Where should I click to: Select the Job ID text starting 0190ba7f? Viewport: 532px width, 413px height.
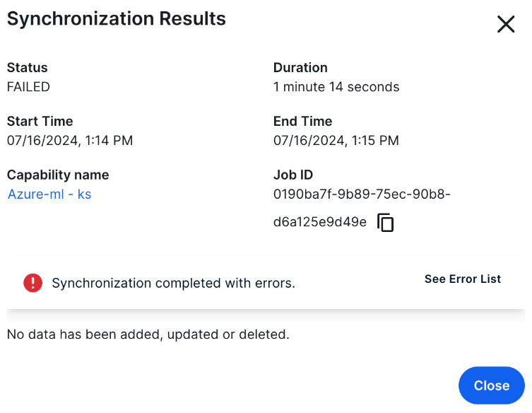[x=362, y=194]
